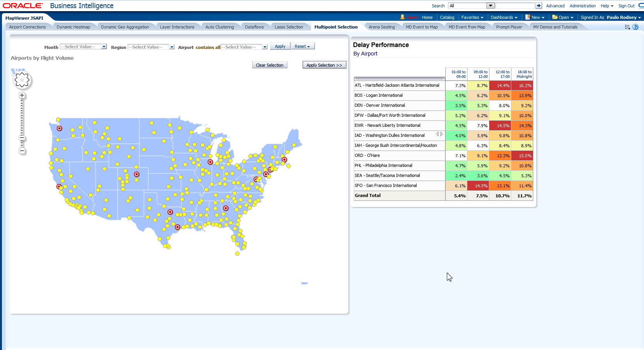The width and height of the screenshot is (644, 350).
Task: Open the New dropdown menu
Action: 535,17
